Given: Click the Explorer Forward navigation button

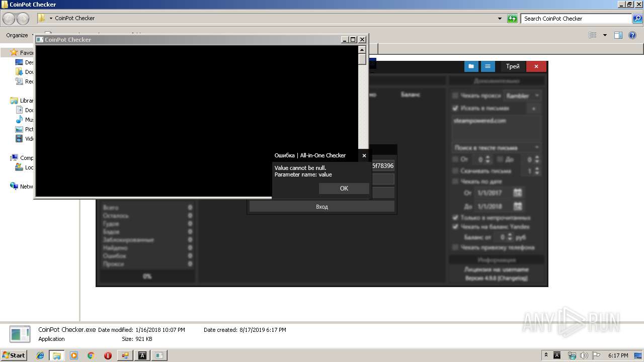Looking at the screenshot, I should 23,19.
